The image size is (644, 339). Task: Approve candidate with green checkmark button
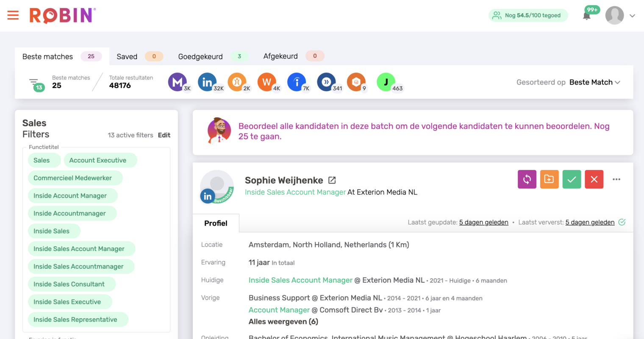click(572, 179)
